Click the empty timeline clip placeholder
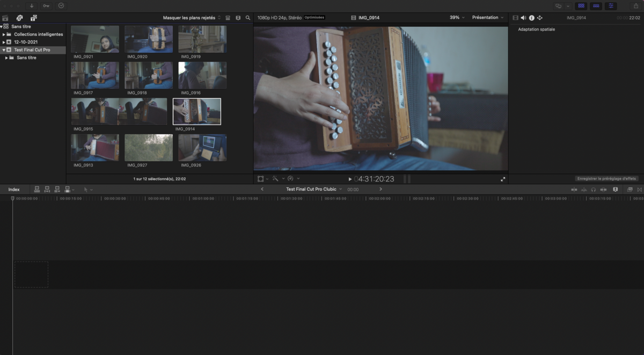The image size is (644, 355). [31, 274]
